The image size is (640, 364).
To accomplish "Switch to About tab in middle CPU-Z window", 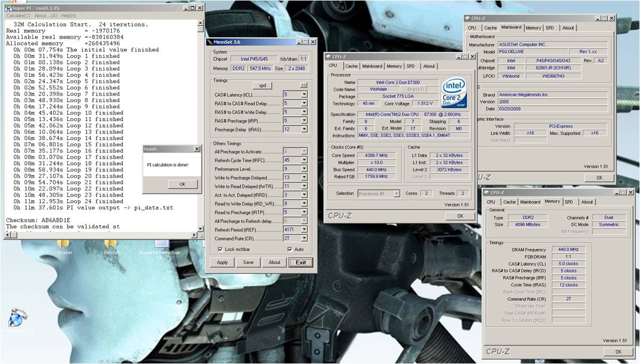I will 428,66.
